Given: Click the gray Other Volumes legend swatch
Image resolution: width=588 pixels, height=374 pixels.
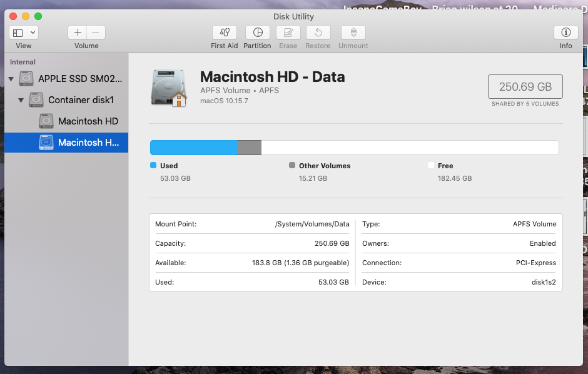Looking at the screenshot, I should pyautogui.click(x=292, y=165).
